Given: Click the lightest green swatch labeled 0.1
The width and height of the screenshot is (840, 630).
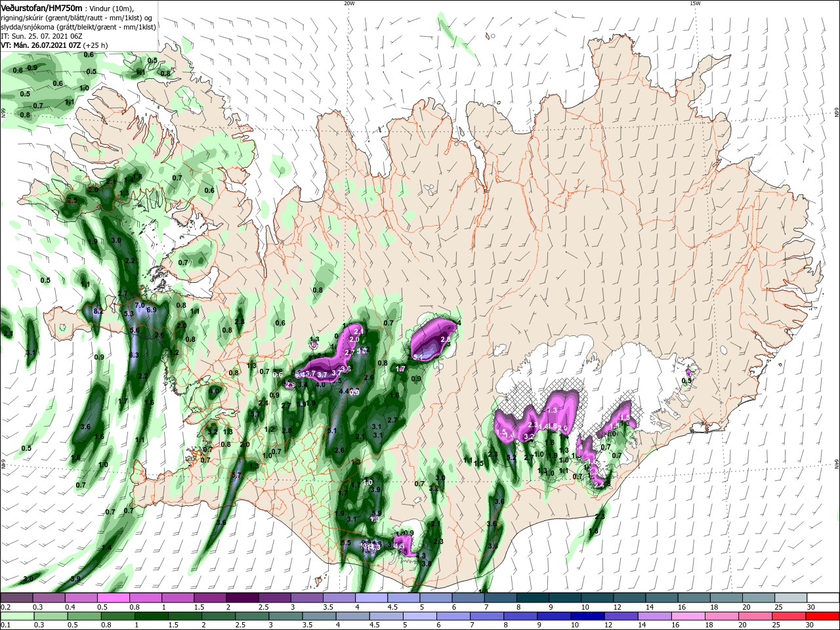Looking at the screenshot, I should (x=16, y=616).
